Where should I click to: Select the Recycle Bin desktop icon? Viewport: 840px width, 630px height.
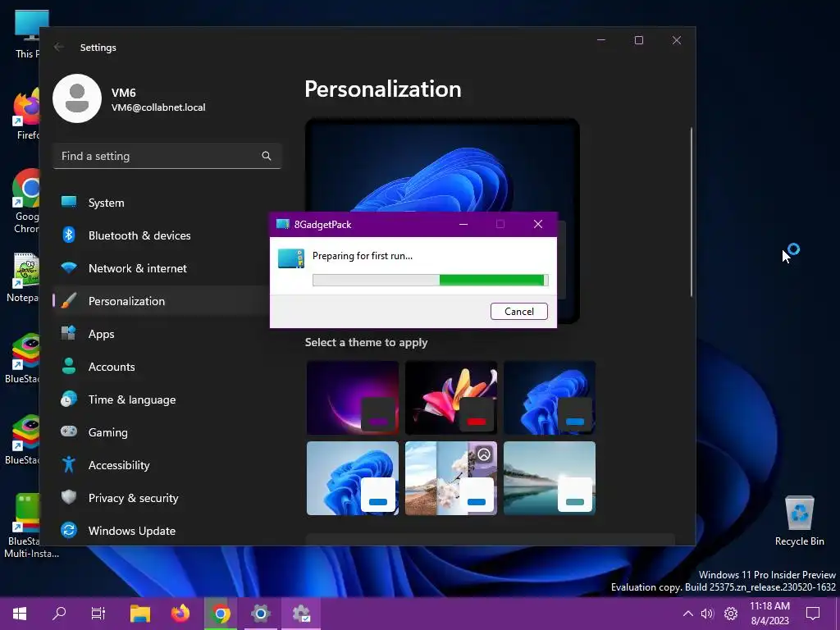coord(799,521)
